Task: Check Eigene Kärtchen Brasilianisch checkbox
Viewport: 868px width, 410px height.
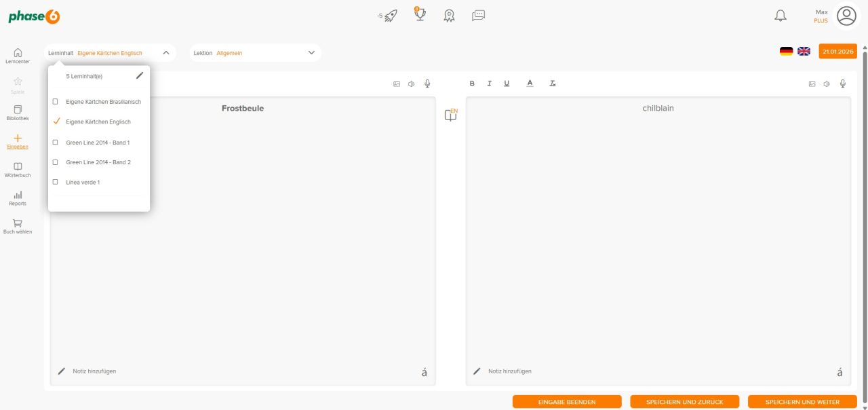Action: (56, 102)
